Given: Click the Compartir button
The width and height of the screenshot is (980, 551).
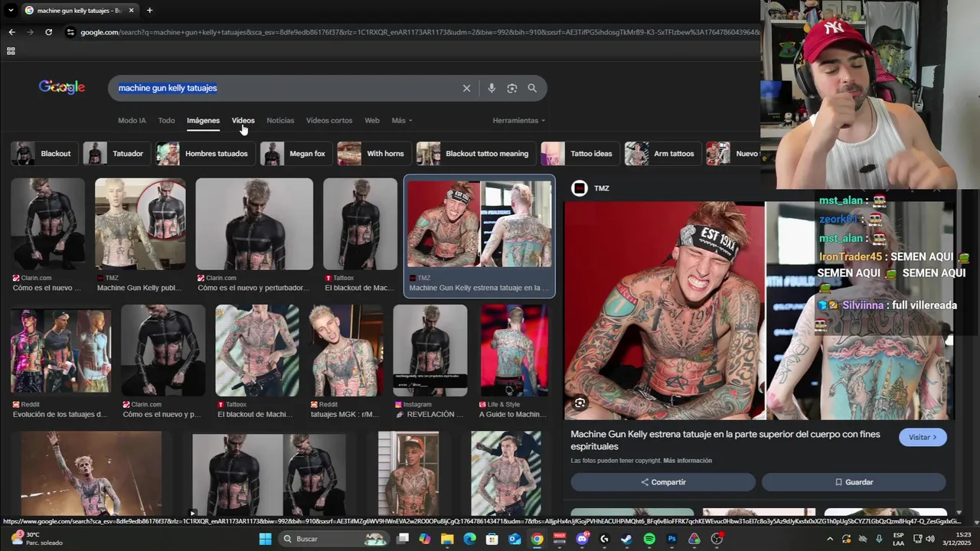Looking at the screenshot, I should (x=663, y=482).
